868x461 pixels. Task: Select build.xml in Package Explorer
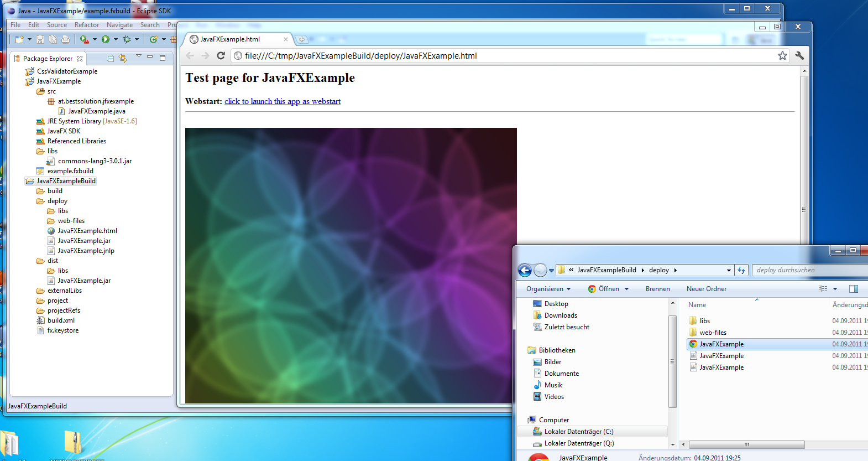pos(61,320)
